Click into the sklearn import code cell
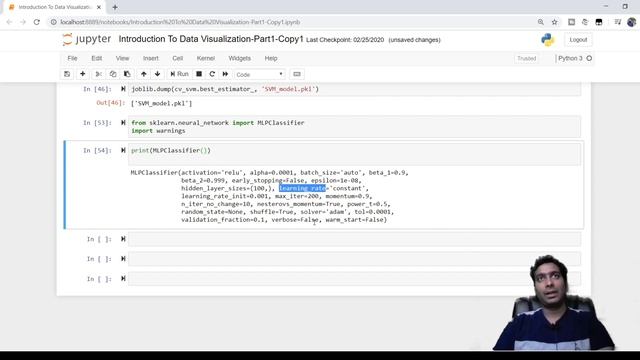 354,127
